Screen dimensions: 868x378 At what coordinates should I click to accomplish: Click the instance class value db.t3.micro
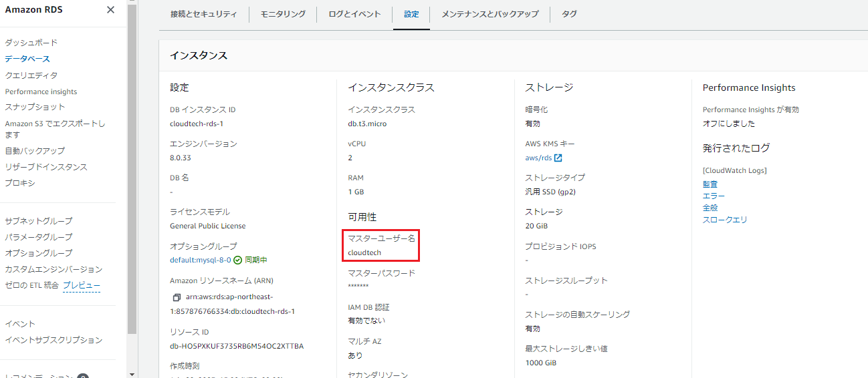coord(367,124)
